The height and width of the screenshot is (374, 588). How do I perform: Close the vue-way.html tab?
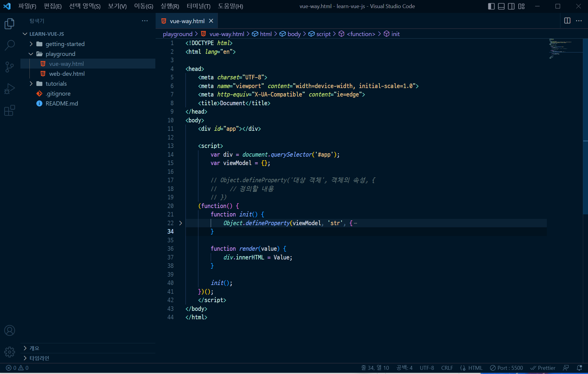pos(211,21)
